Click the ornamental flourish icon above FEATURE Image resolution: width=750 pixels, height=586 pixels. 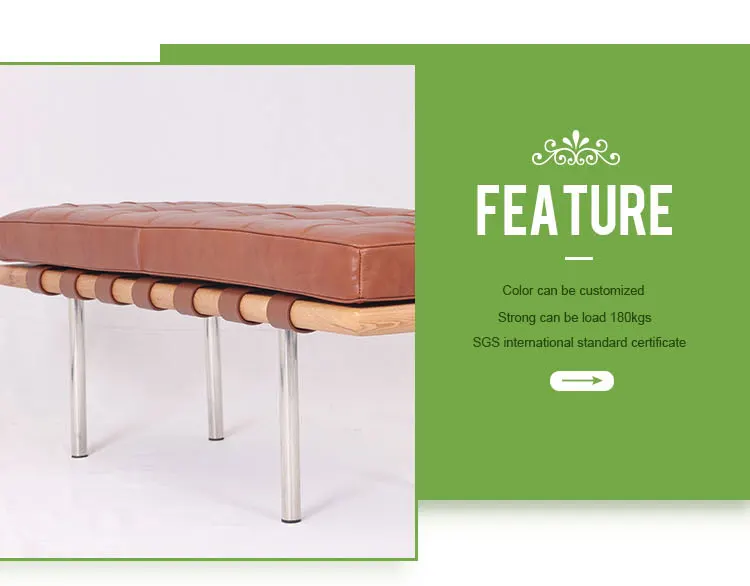tap(576, 148)
